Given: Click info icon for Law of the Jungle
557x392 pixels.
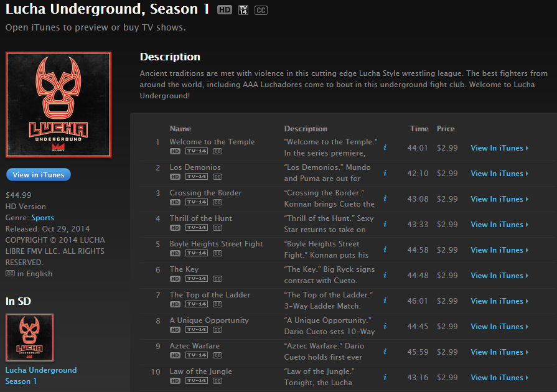Looking at the screenshot, I should [385, 378].
